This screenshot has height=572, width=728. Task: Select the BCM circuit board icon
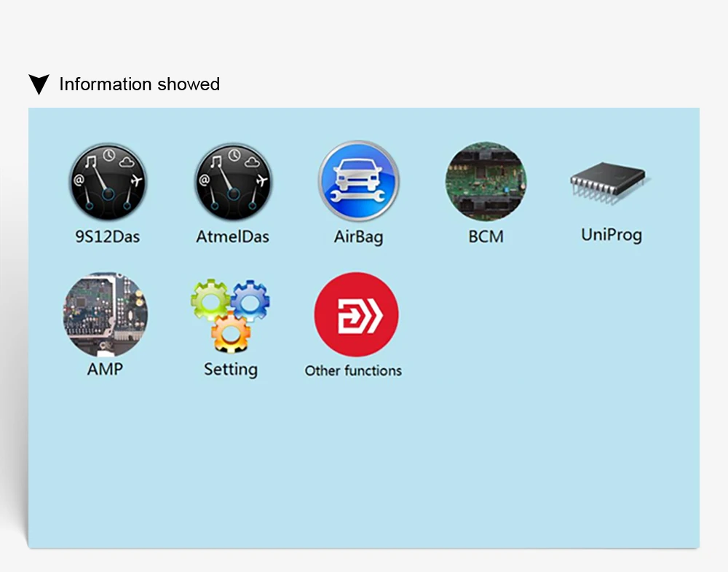click(486, 181)
